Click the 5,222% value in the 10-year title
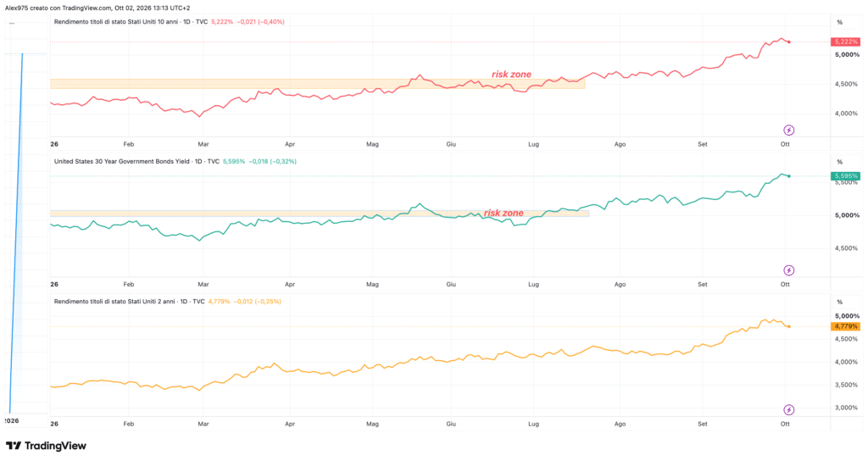868x461 pixels. tap(222, 21)
